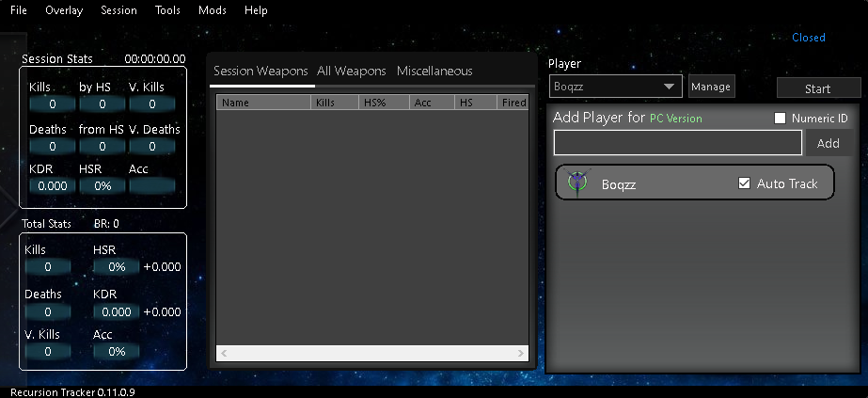Select the Session Weapons tab
Viewport: 868px width, 398px height.
[x=260, y=72]
